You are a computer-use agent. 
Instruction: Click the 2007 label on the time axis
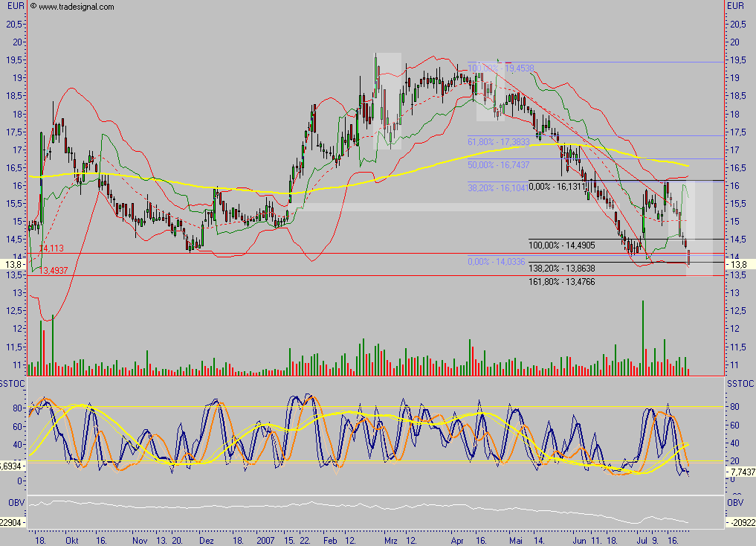pyautogui.click(x=265, y=542)
